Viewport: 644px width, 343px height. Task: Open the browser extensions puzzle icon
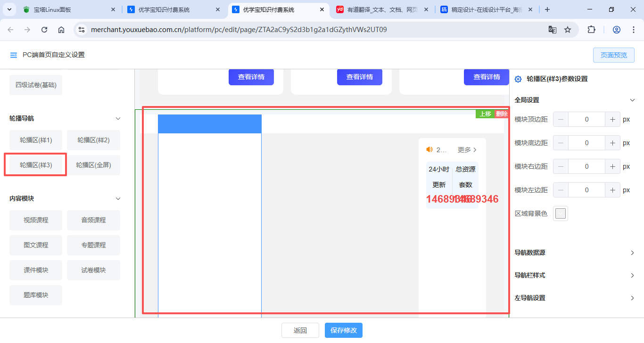591,30
